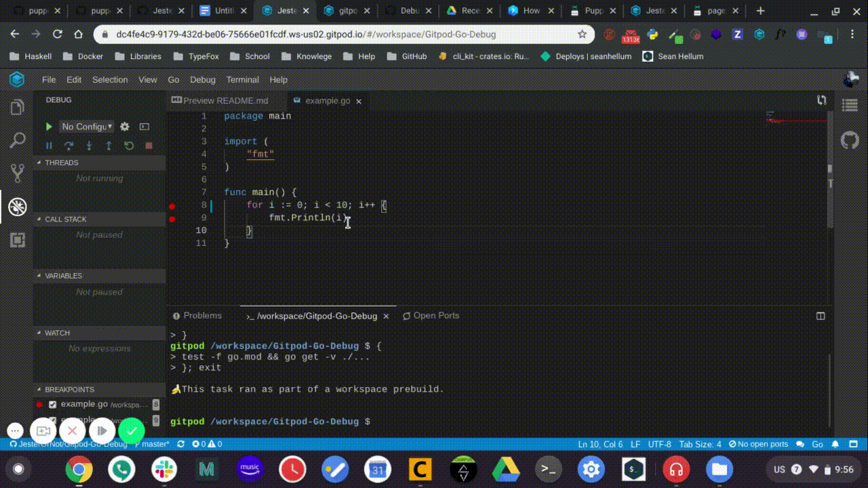
Task: Uncheck the first example.go breakpoint checkbox
Action: pos(52,403)
